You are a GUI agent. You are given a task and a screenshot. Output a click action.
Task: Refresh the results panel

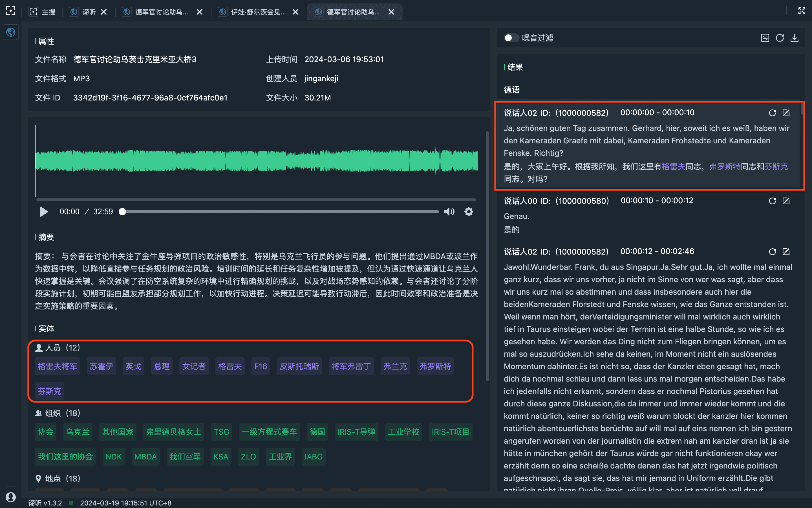click(780, 38)
